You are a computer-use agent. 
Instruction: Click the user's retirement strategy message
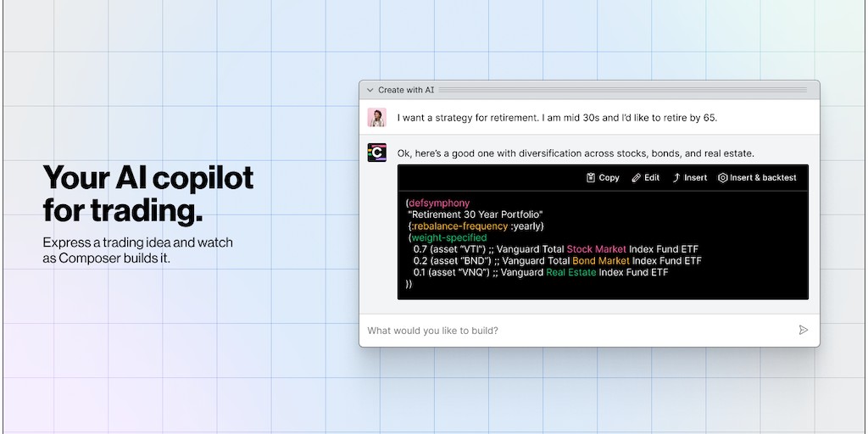[557, 118]
